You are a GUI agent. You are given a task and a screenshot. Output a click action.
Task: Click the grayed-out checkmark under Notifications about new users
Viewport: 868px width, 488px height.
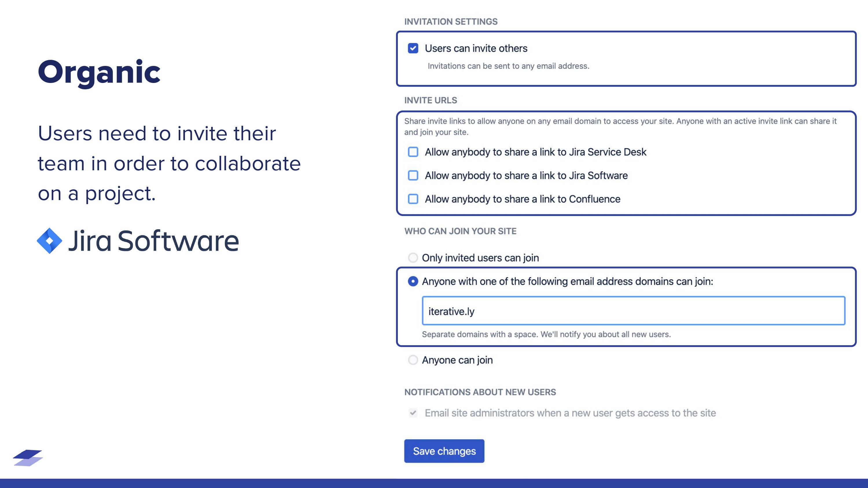coord(413,413)
